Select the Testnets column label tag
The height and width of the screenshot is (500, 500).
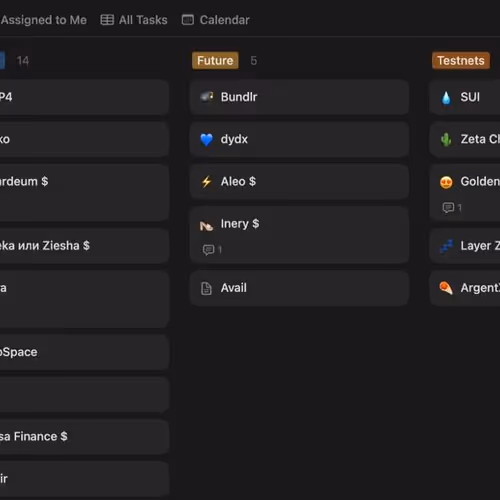point(461,60)
